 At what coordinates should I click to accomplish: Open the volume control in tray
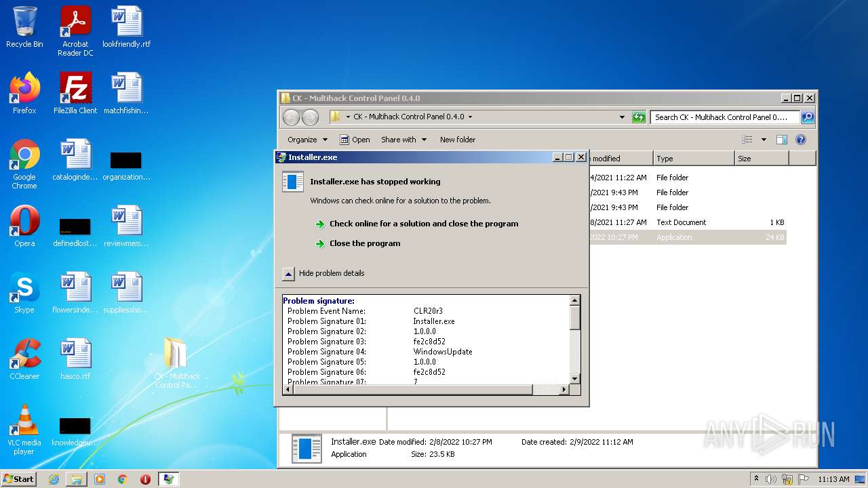[771, 479]
